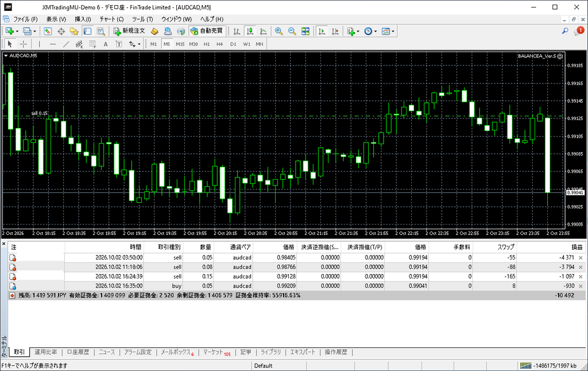
Task: Switch to the エキスパート tab
Action: pos(303,352)
